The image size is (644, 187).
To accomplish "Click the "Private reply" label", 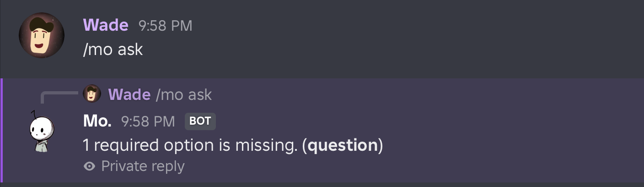I will tap(143, 166).
